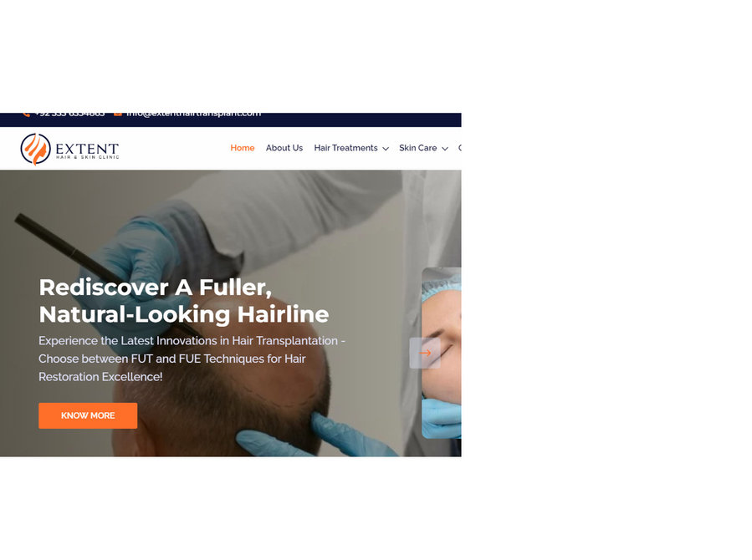Screen dimensions: 752x560
Task: Click the partially hidden menu item after Skin Care
Action: tap(460, 148)
